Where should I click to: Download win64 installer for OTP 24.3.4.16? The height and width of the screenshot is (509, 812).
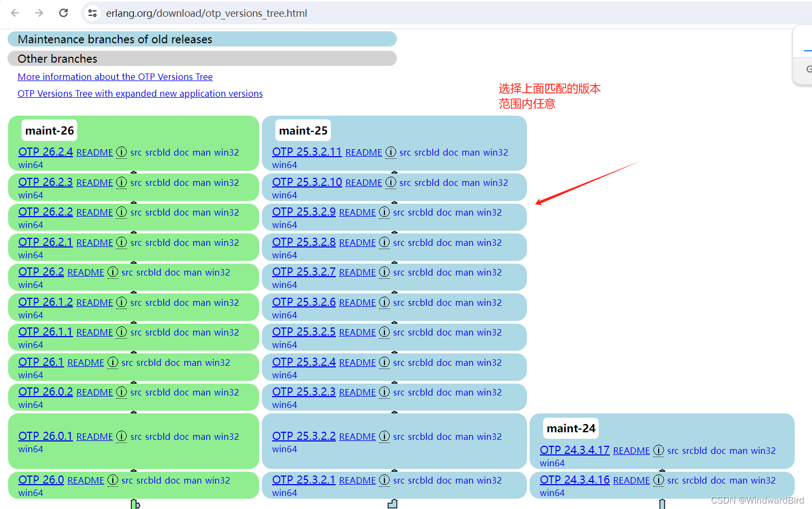(x=552, y=493)
